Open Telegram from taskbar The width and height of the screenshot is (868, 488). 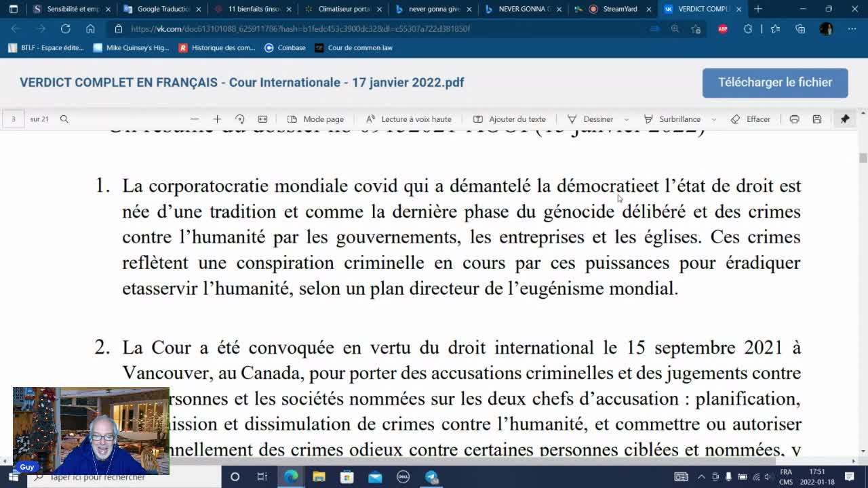pos(431,477)
